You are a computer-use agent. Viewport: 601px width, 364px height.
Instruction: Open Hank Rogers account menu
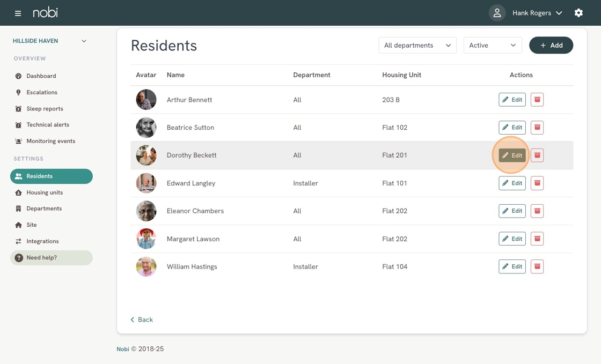pos(537,13)
